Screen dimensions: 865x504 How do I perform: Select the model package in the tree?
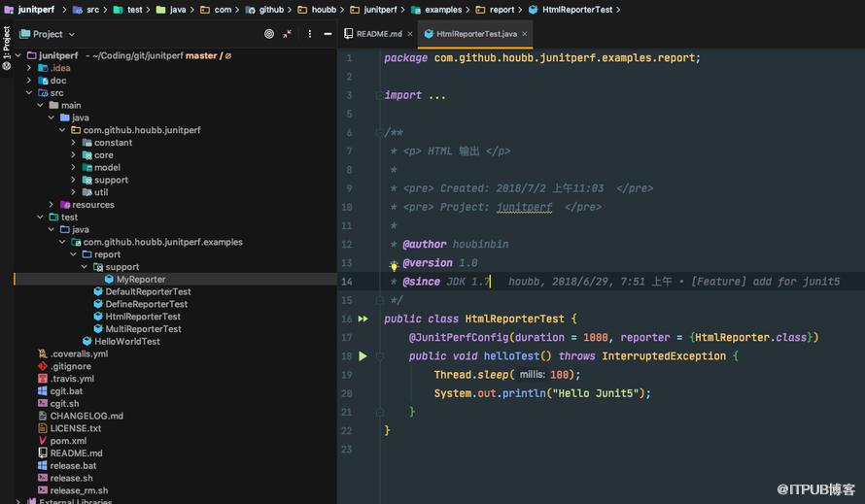[107, 167]
